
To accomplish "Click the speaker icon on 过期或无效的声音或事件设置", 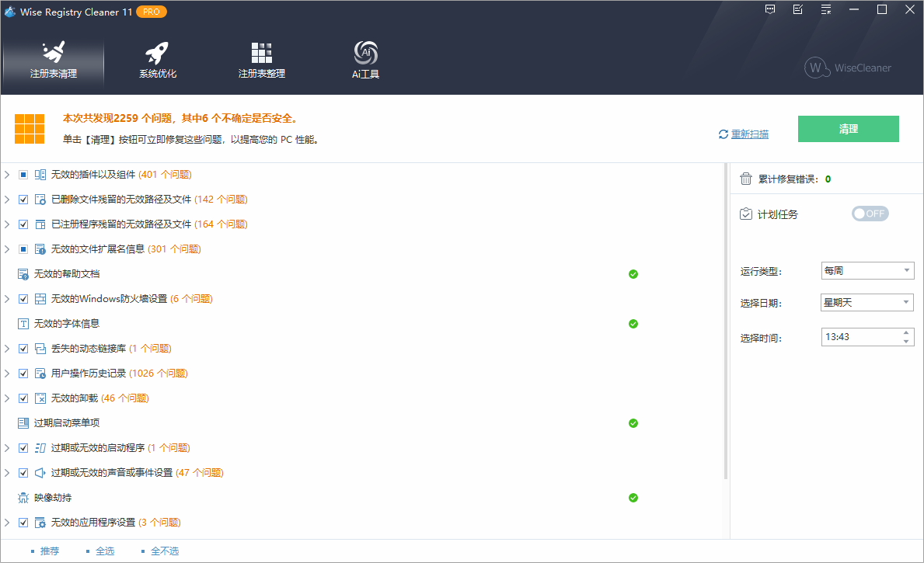I will tap(40, 472).
